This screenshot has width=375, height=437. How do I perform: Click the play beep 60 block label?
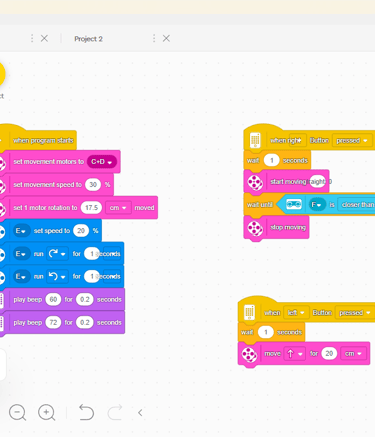point(28,300)
